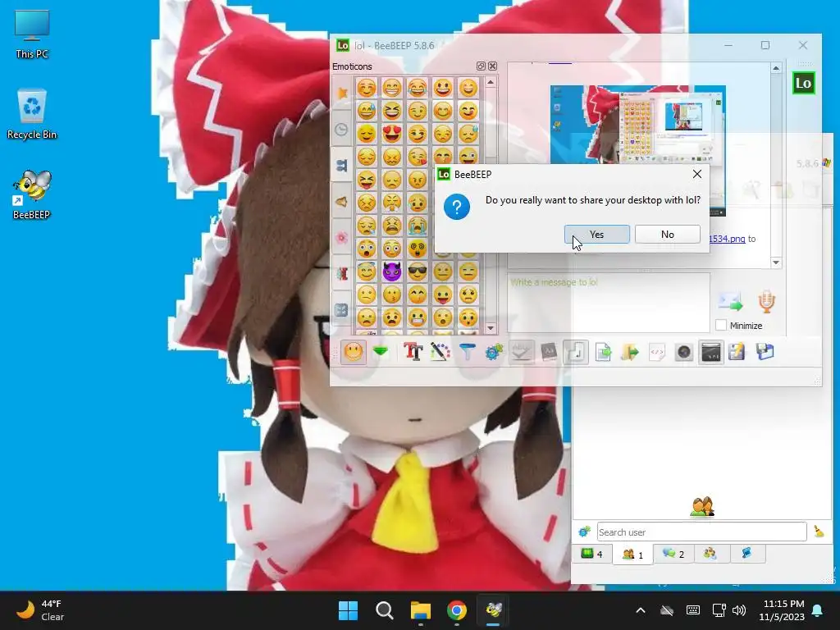This screenshot has width=840, height=630.
Task: Toggle the emoticons smiley toolbar button
Action: [x=353, y=352]
